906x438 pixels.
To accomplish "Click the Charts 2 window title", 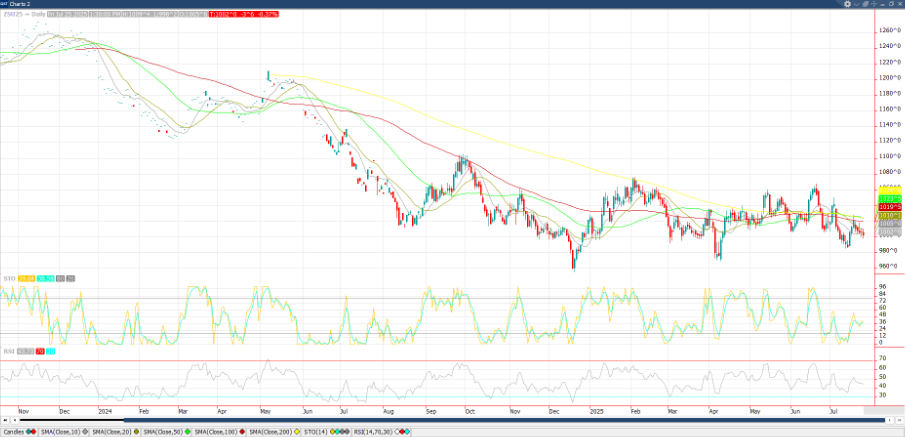I will pos(19,4).
